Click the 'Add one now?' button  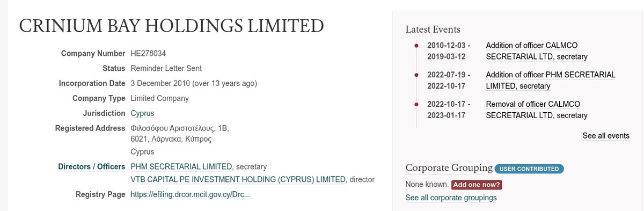[477, 184]
